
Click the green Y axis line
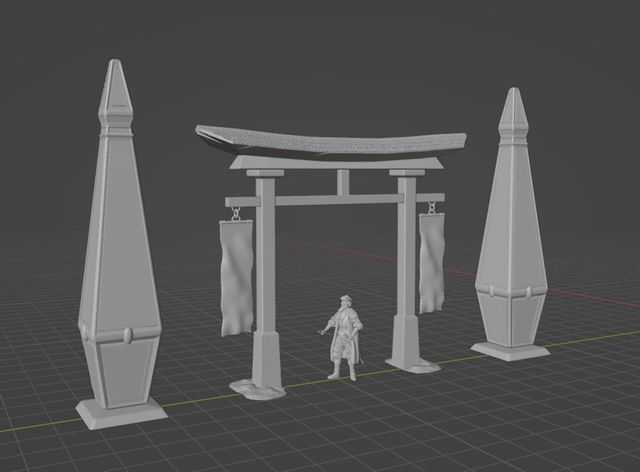200,397
